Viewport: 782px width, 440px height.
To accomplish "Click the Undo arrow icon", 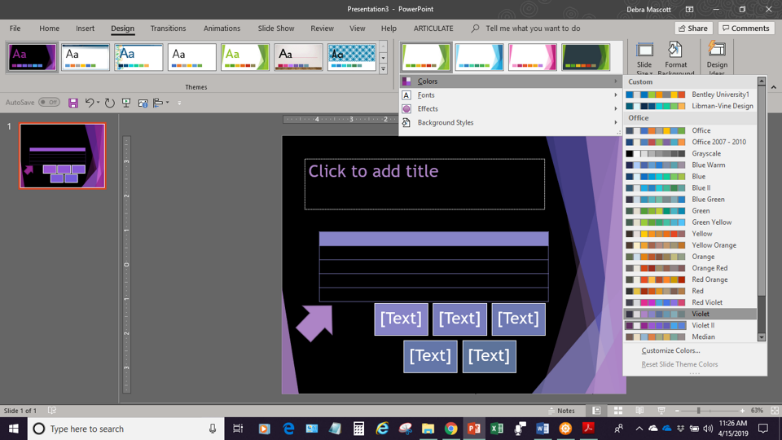I will pyautogui.click(x=90, y=103).
